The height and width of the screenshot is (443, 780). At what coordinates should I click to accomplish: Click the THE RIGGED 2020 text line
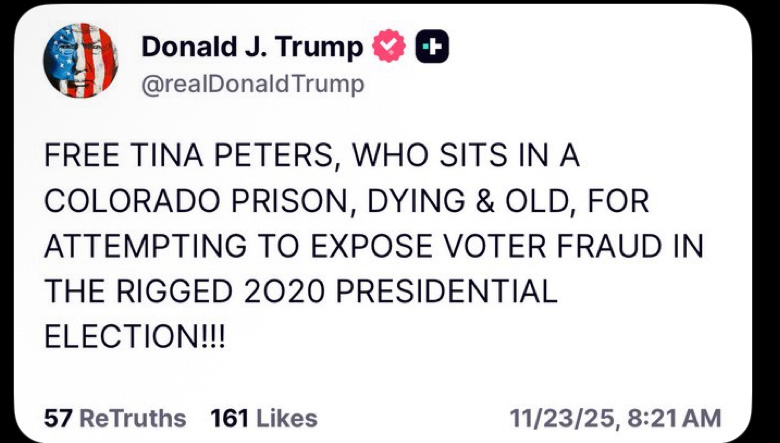tap(300, 292)
